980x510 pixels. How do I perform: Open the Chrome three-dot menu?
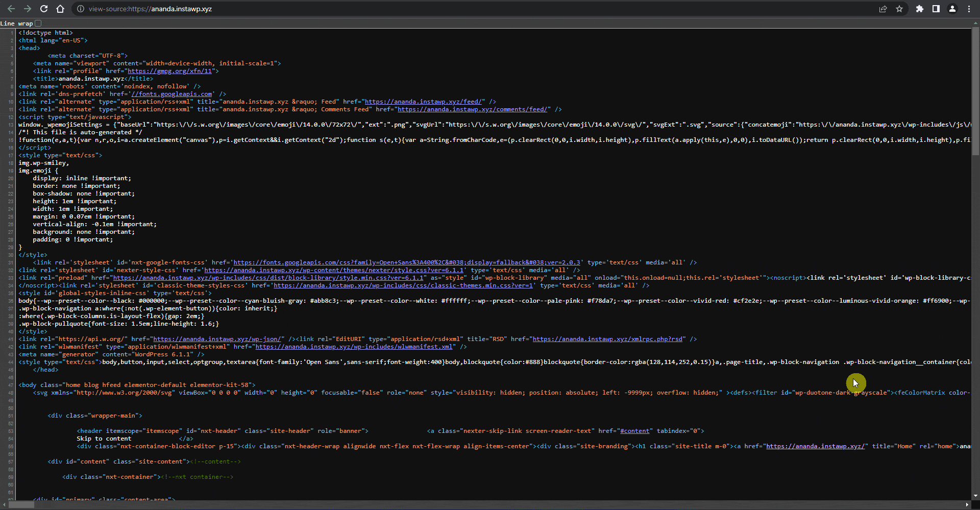point(969,9)
